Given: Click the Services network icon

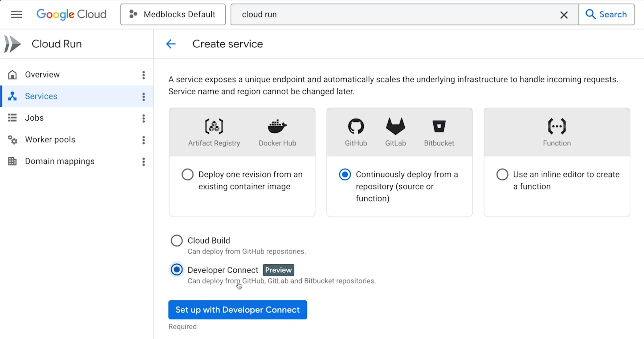Looking at the screenshot, I should coord(12,96).
